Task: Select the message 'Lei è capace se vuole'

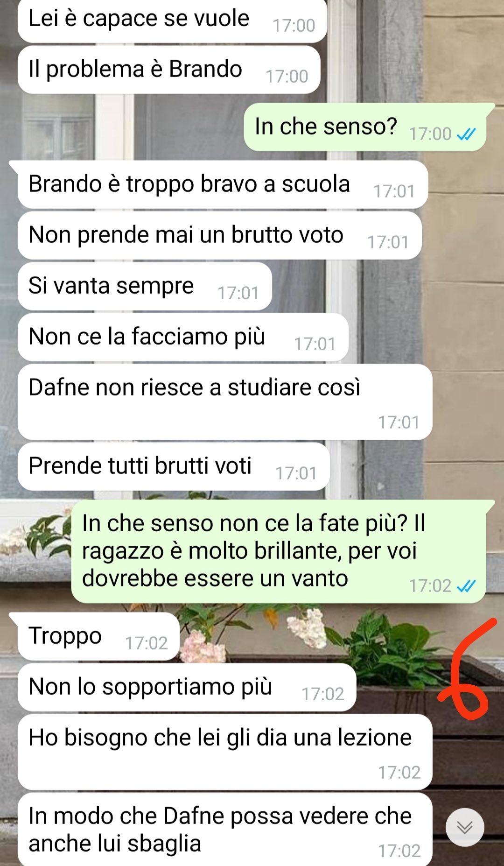Action: click(x=172, y=21)
